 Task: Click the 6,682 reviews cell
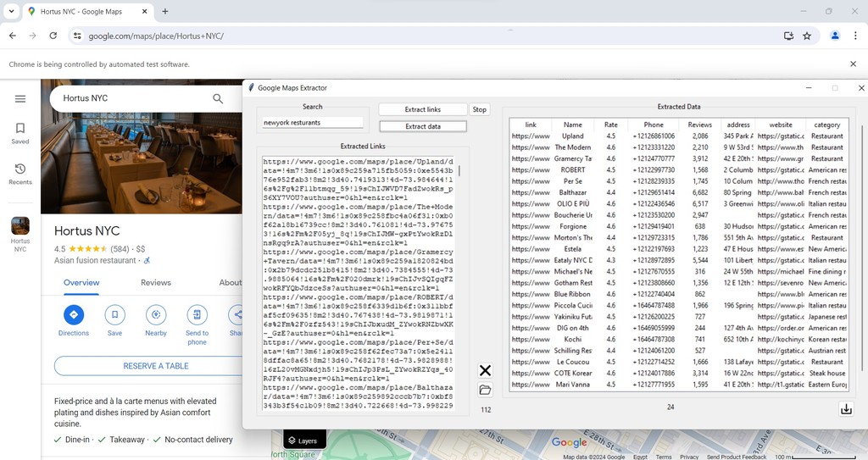[x=700, y=192]
